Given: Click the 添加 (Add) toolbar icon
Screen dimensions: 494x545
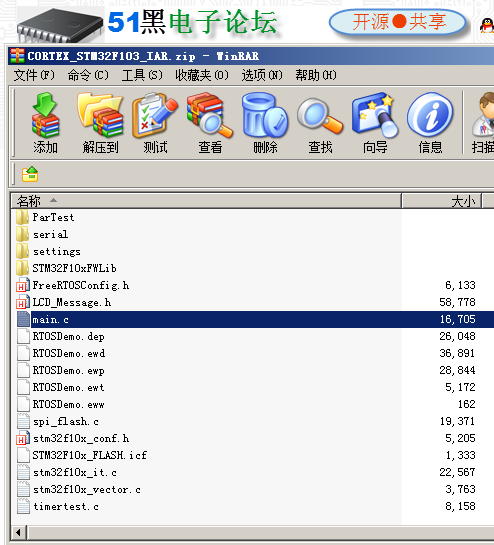Looking at the screenshot, I should click(x=45, y=123).
